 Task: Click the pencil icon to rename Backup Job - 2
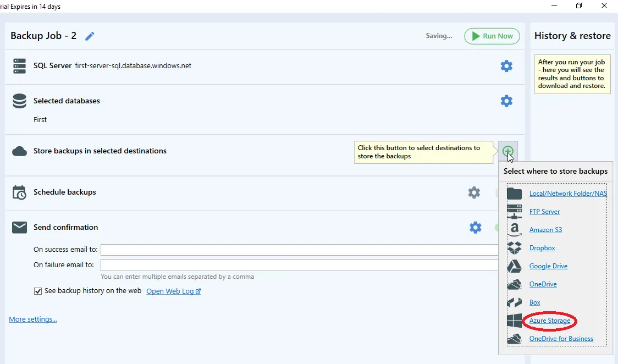point(90,36)
